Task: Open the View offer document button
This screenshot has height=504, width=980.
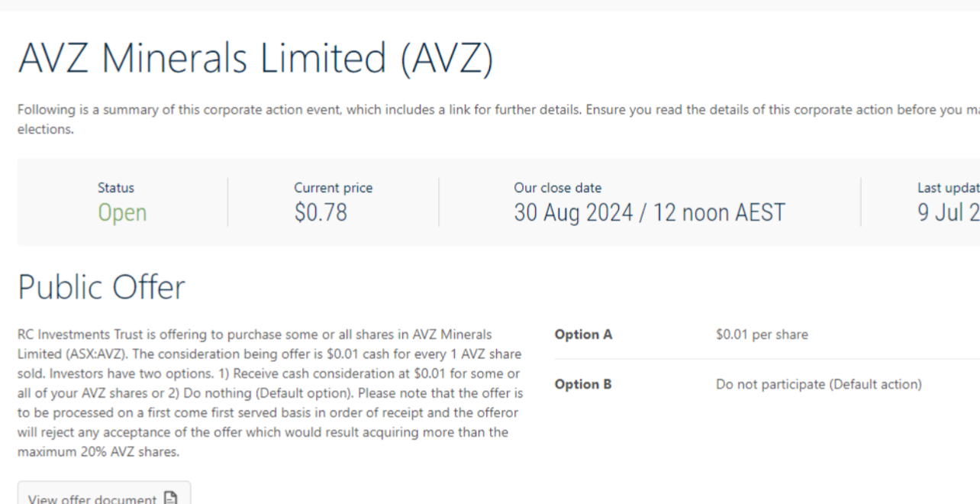Action: coord(104,496)
